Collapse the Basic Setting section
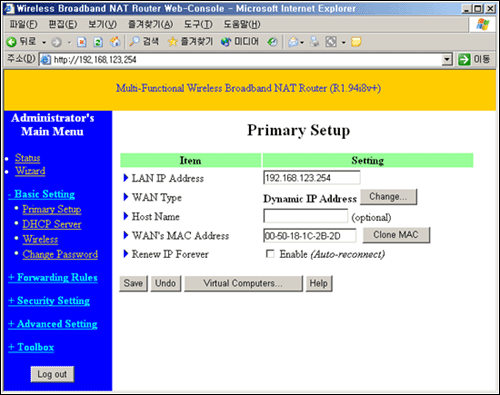Image resolution: width=500 pixels, height=395 pixels. pyautogui.click(x=41, y=194)
